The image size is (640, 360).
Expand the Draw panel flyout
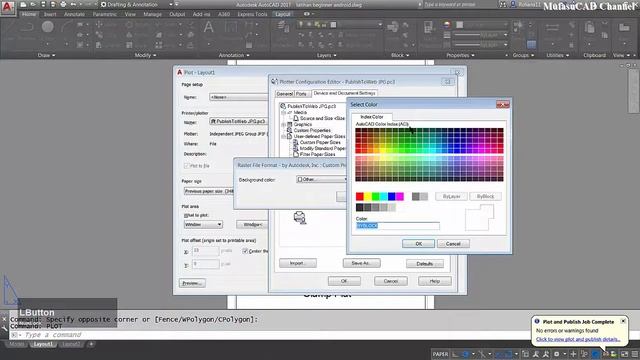tap(46, 55)
